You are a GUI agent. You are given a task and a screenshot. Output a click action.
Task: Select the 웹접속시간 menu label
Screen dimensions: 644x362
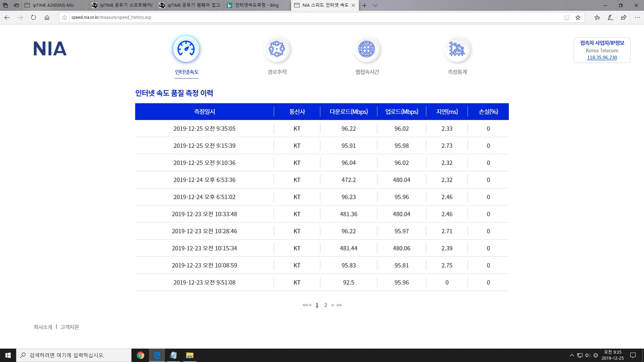click(x=367, y=72)
